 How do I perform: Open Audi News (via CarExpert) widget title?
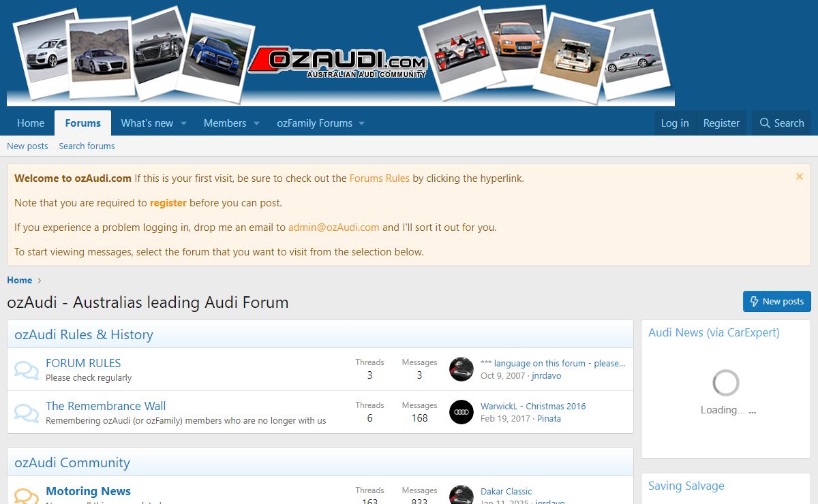pos(714,332)
